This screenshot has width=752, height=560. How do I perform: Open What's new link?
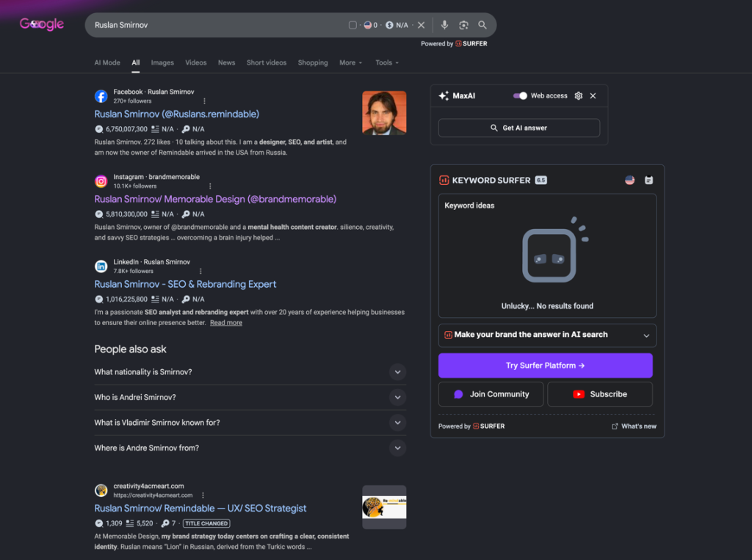pyautogui.click(x=634, y=426)
